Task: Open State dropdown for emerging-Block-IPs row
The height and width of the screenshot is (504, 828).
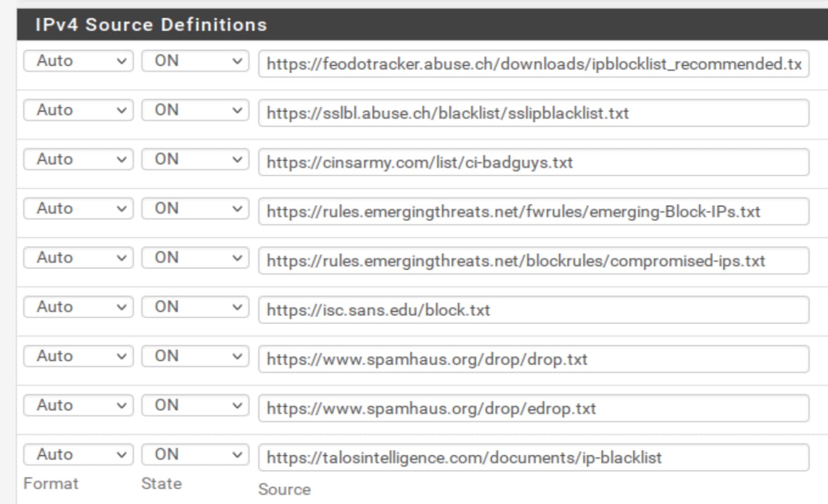Action: [195, 209]
